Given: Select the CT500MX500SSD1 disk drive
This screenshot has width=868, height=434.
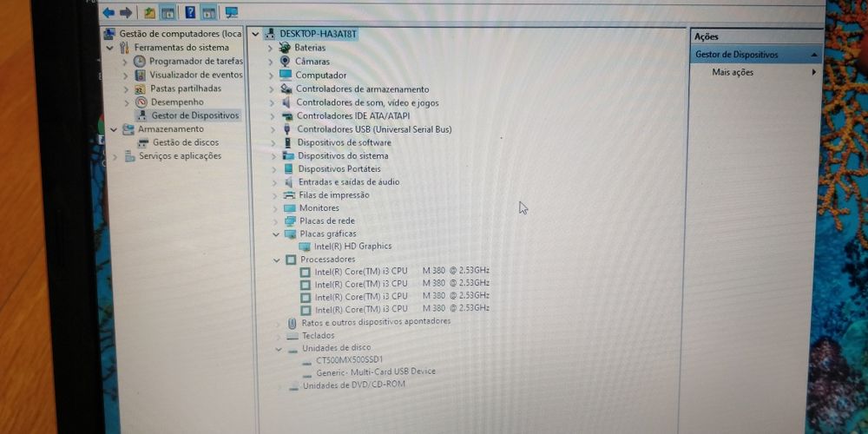Looking at the screenshot, I should tap(349, 359).
